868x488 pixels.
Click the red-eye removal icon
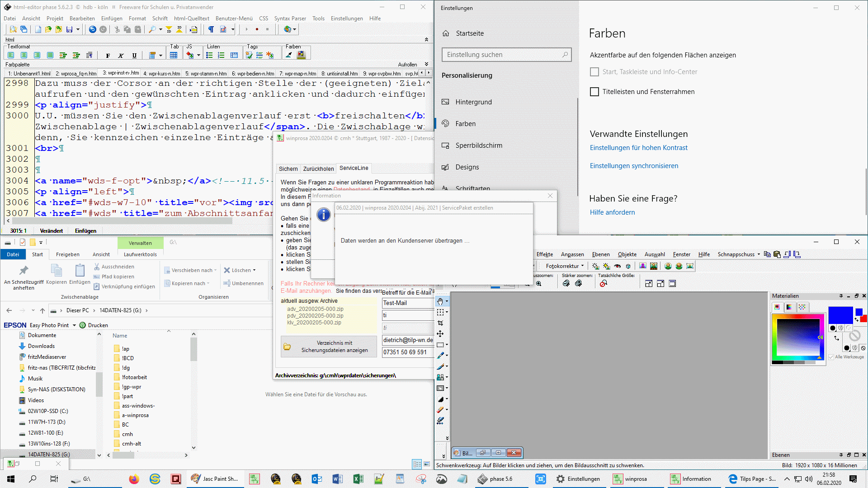coord(617,266)
